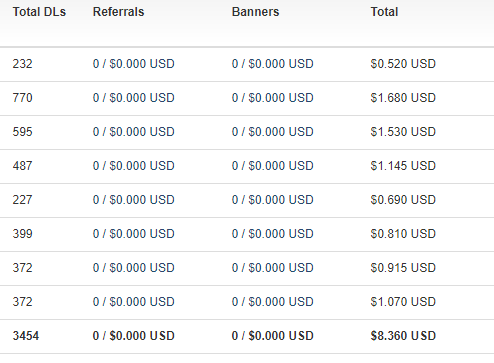Click the $0.915 USD total value
This screenshot has width=494, height=363.
click(x=403, y=268)
